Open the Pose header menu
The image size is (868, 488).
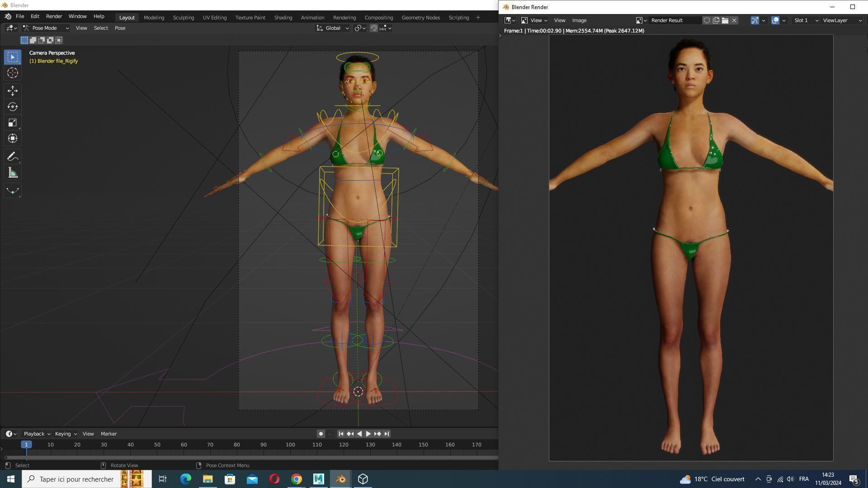(120, 28)
